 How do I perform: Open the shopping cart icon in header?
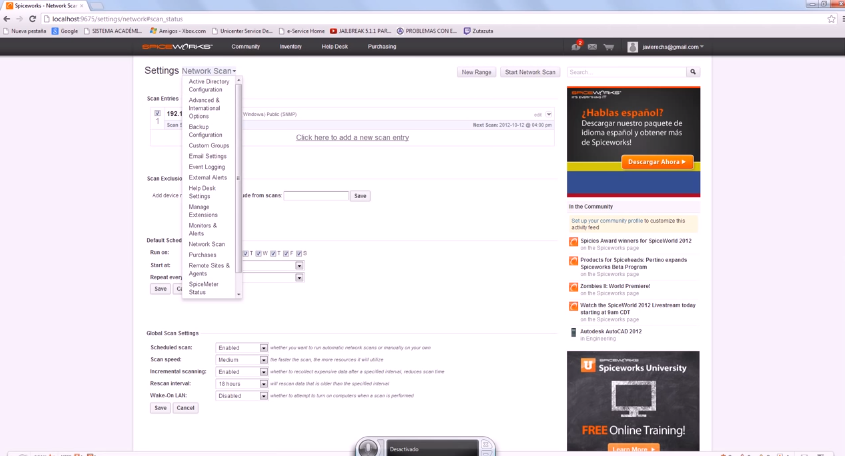[608, 47]
